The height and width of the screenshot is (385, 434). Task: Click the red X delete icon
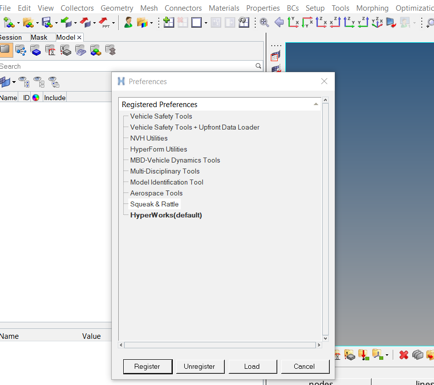click(x=404, y=355)
